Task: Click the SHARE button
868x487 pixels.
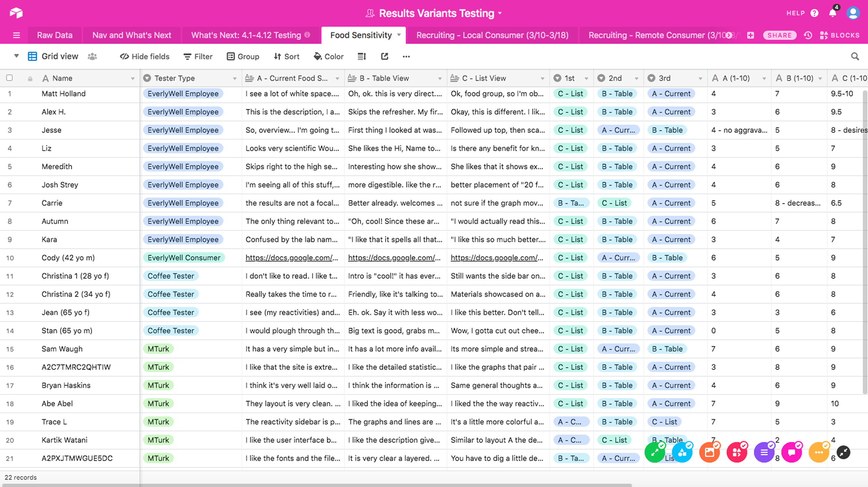Action: [779, 35]
